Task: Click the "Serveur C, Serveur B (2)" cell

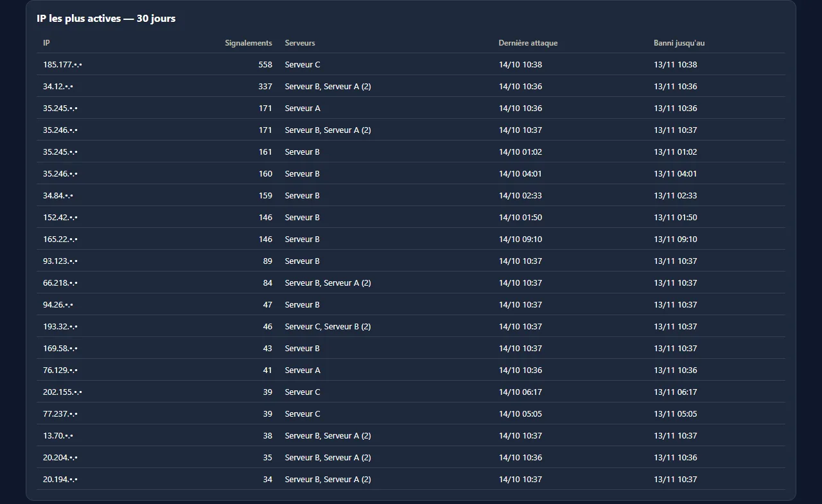Action: pos(328,327)
